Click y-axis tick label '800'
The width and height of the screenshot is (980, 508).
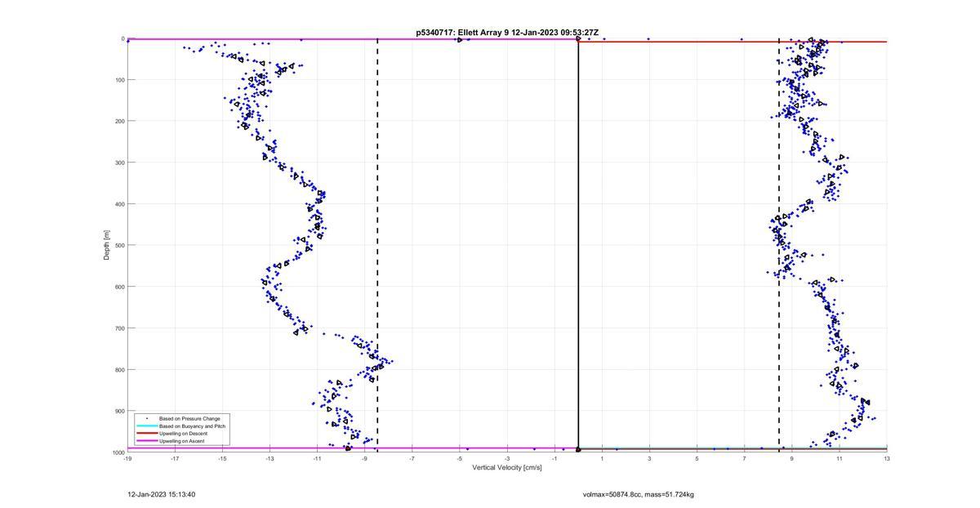tap(118, 369)
